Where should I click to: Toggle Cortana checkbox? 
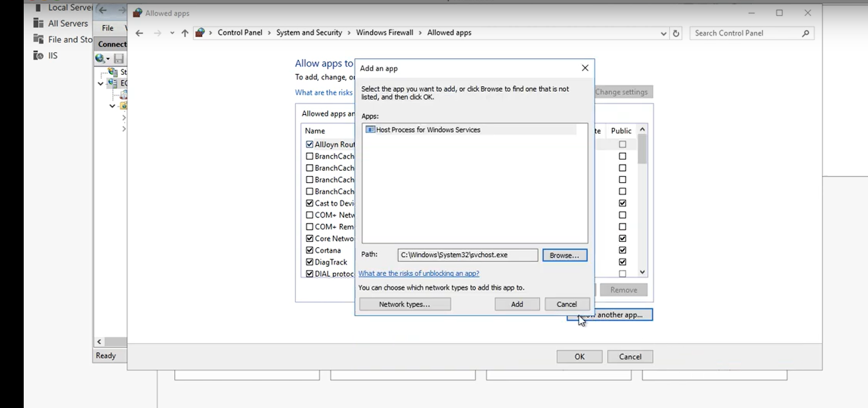(309, 250)
